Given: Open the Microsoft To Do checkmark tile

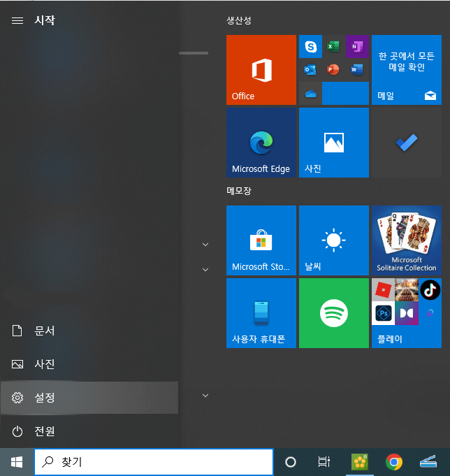Looking at the screenshot, I should [407, 143].
